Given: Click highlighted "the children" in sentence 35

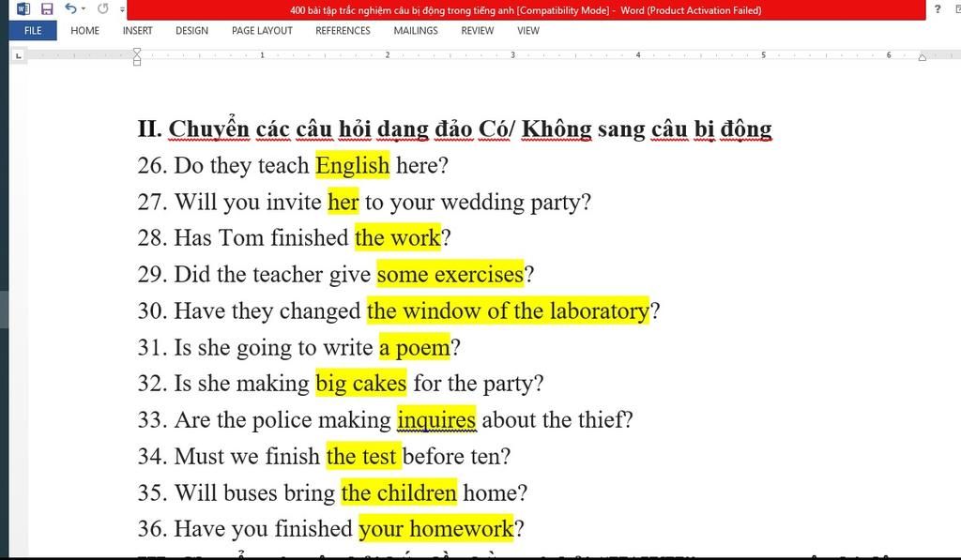Looking at the screenshot, I should point(399,492).
